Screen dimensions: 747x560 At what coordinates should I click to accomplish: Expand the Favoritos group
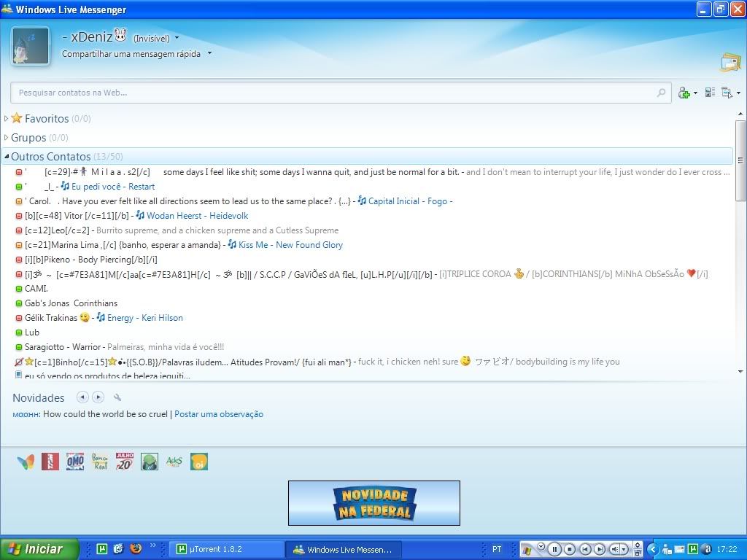[7, 118]
